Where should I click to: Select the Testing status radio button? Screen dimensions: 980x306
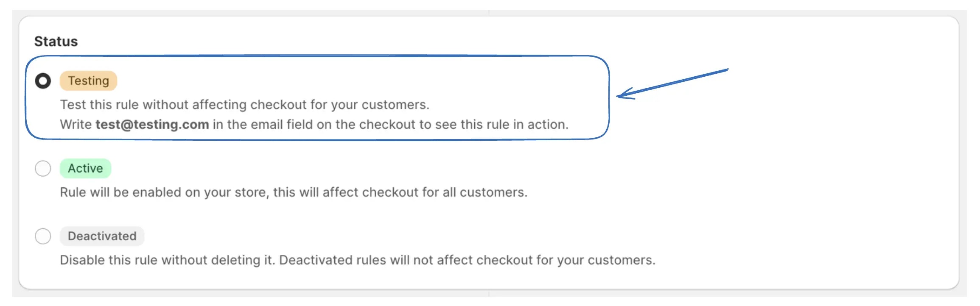43,81
